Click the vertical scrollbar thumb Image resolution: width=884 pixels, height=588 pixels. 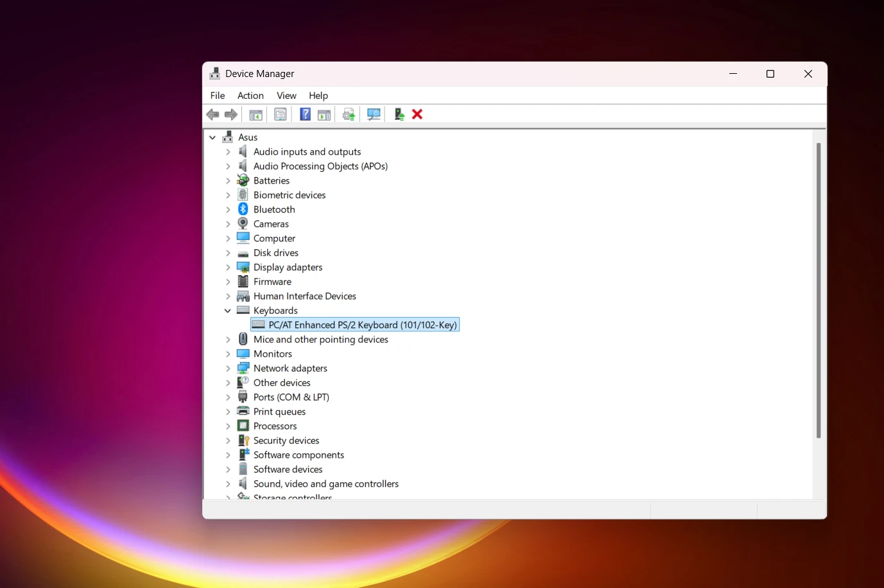[x=819, y=290]
